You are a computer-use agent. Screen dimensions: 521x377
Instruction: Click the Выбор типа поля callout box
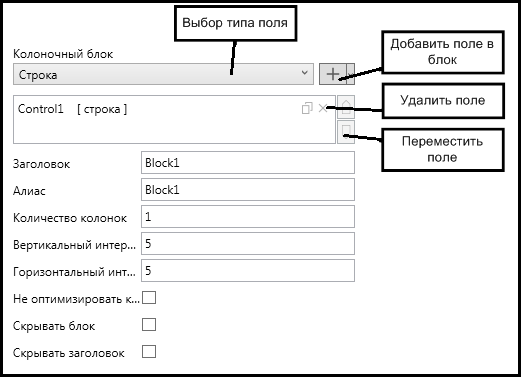tap(235, 23)
